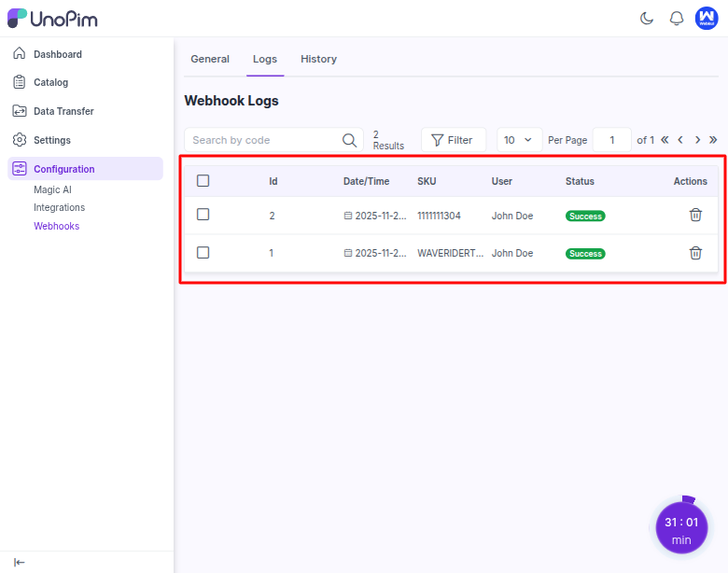
Task: Click the search magnifier icon
Action: coord(349,140)
